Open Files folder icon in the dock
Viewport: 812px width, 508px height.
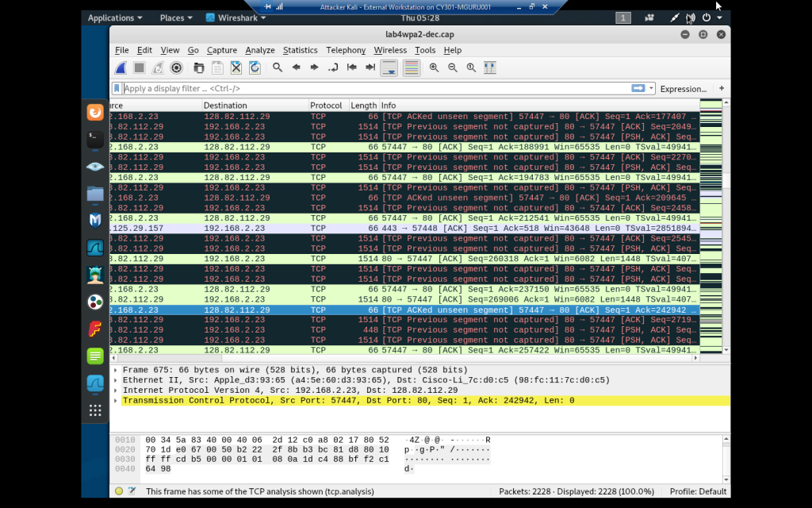coord(95,194)
